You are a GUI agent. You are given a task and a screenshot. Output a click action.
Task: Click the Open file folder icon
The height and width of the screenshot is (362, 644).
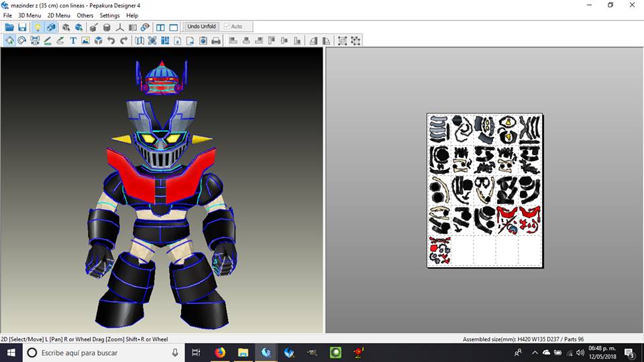click(x=9, y=28)
